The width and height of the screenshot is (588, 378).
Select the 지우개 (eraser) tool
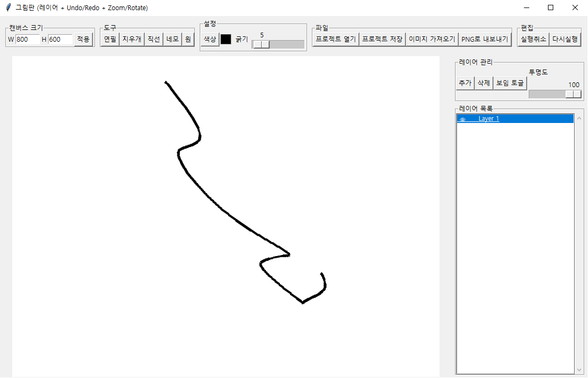coord(132,40)
